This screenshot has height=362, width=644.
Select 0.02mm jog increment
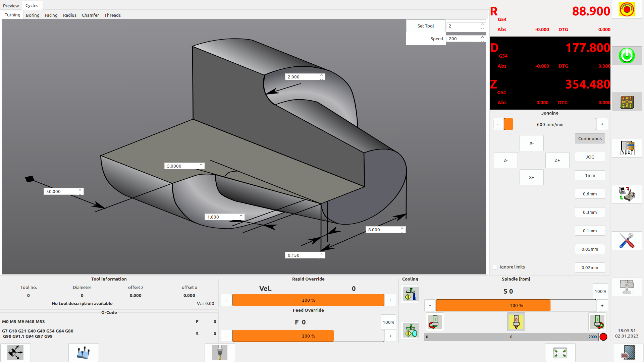coord(590,267)
